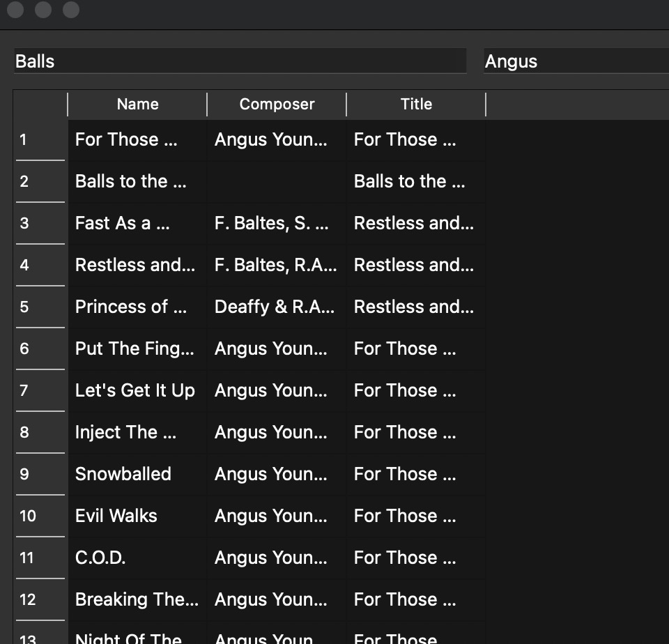Focus the filter field containing "Angus"

point(576,61)
